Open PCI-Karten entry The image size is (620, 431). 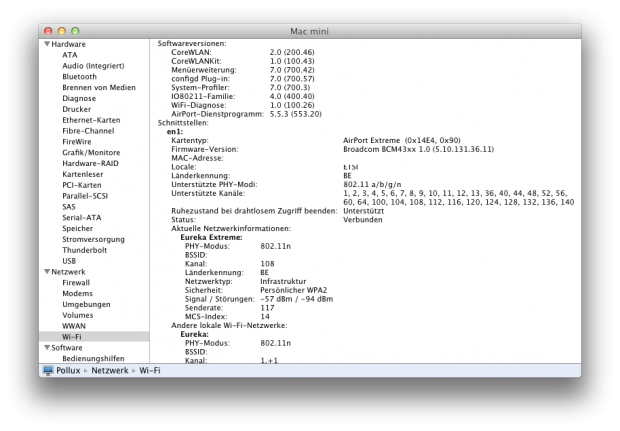click(x=82, y=185)
